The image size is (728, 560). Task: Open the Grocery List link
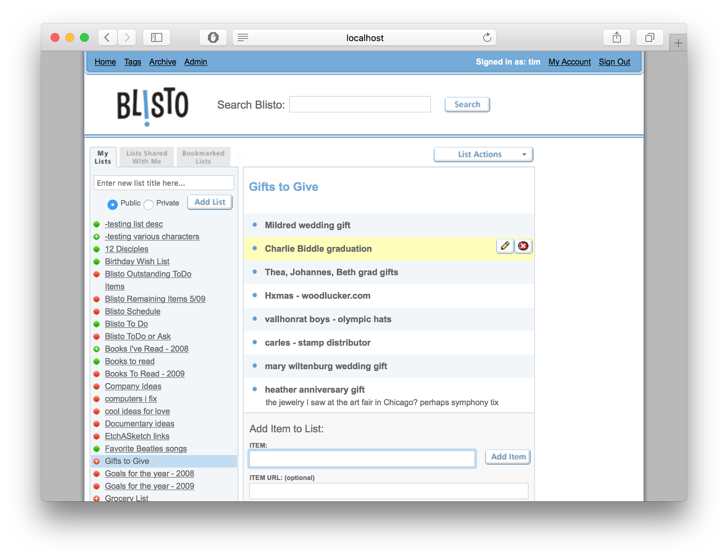[x=126, y=498]
